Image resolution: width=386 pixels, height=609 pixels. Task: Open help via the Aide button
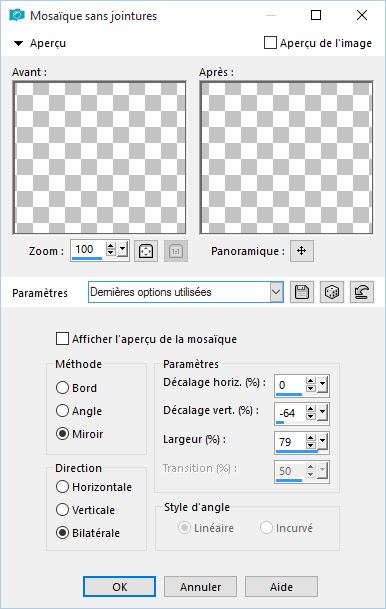[x=281, y=586]
